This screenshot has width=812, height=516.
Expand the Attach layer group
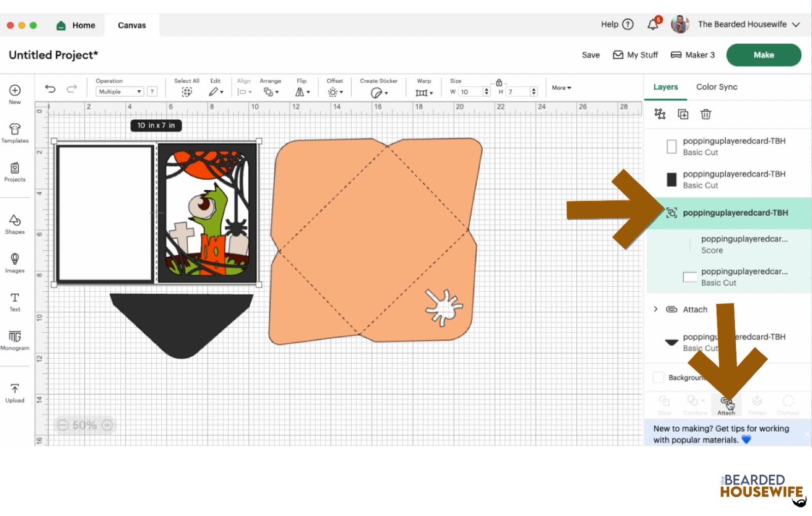656,309
